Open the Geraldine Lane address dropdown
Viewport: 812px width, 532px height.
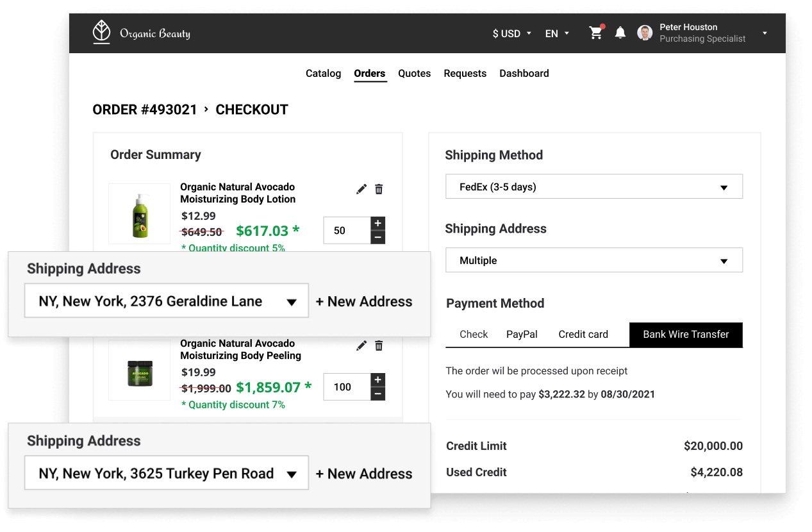click(x=167, y=301)
